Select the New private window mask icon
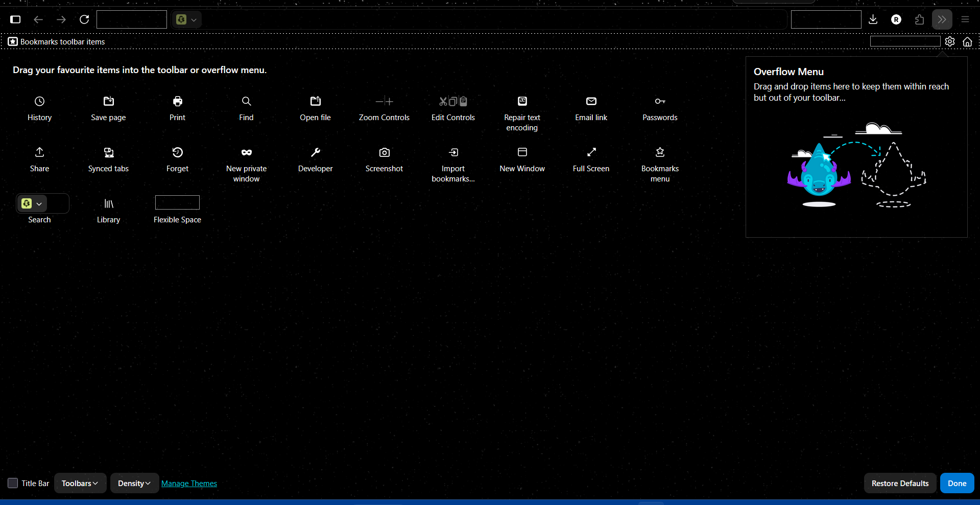 pos(246,152)
